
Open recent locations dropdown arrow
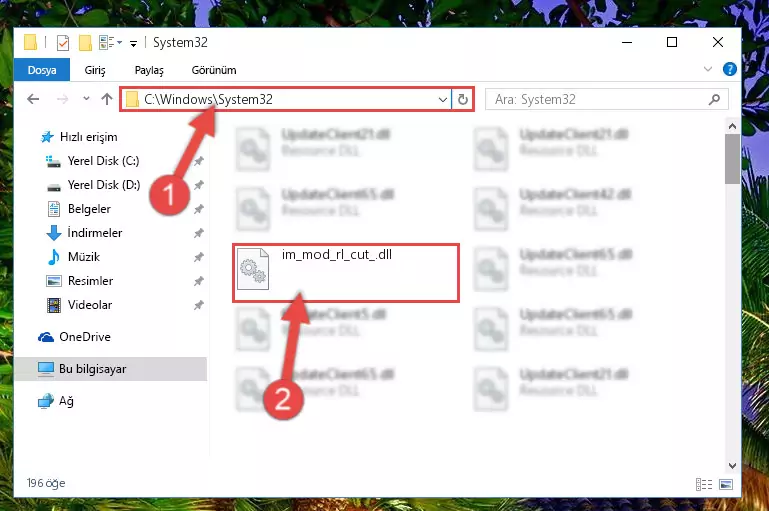[x=86, y=99]
